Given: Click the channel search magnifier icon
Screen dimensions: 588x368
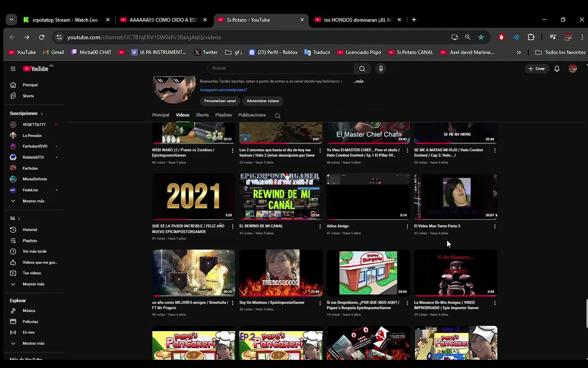Looking at the screenshot, I should [278, 116].
